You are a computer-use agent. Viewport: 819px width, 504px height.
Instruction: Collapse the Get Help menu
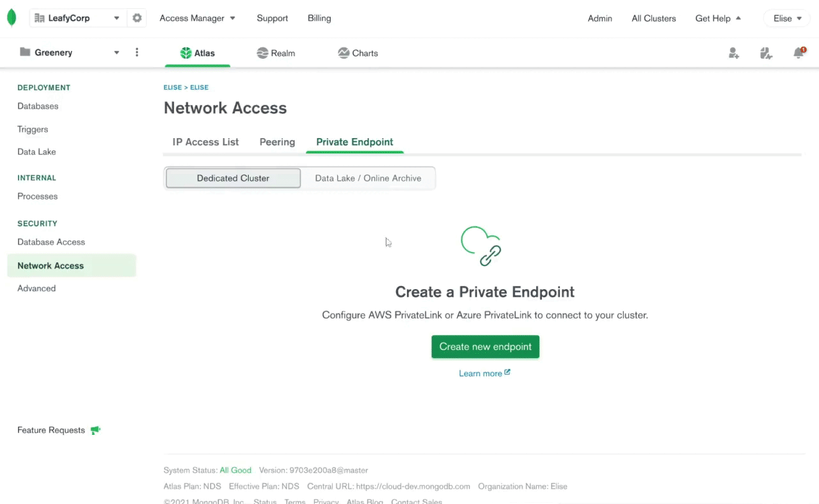coord(717,18)
